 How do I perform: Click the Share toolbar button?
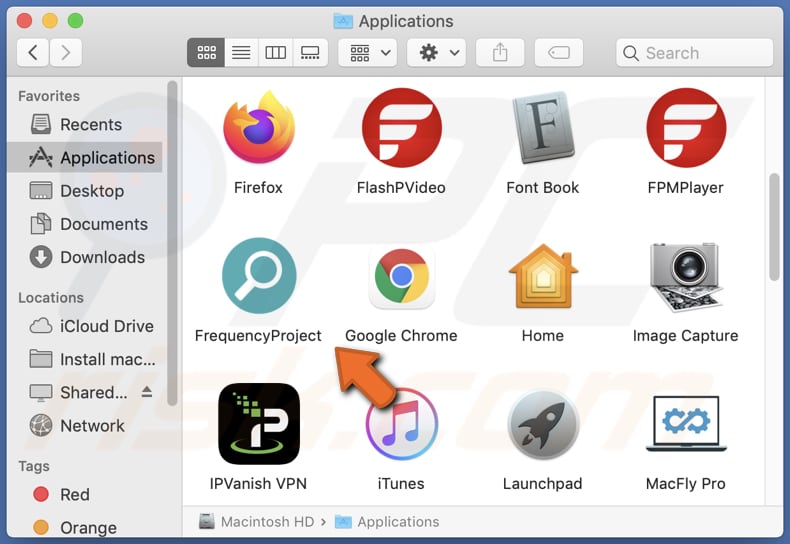tap(500, 52)
